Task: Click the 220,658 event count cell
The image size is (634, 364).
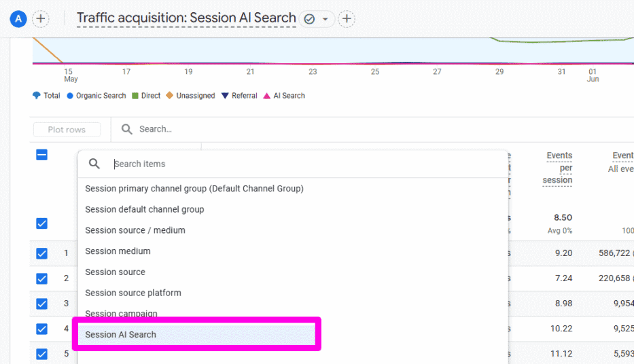Action: coord(614,278)
